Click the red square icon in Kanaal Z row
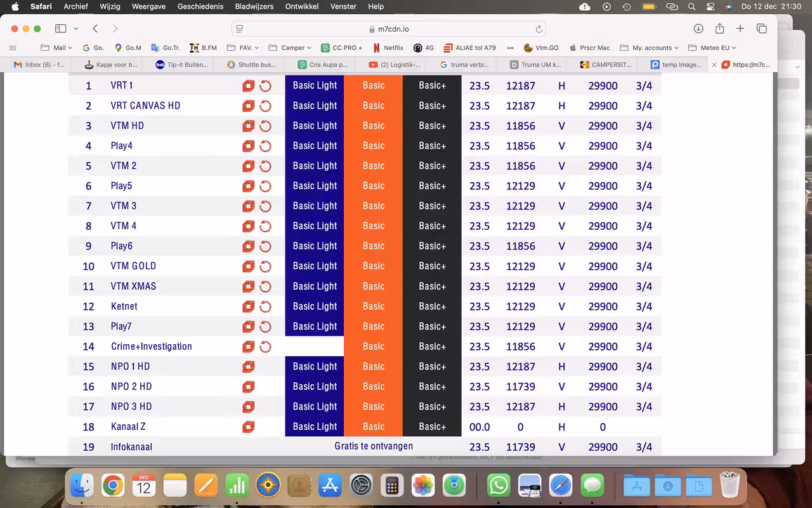 pos(249,427)
